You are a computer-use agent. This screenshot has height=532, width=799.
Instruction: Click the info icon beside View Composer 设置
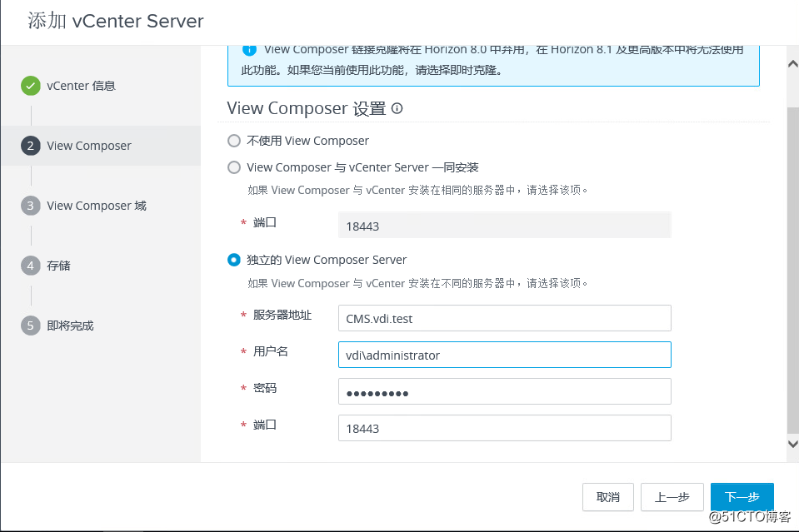397,108
